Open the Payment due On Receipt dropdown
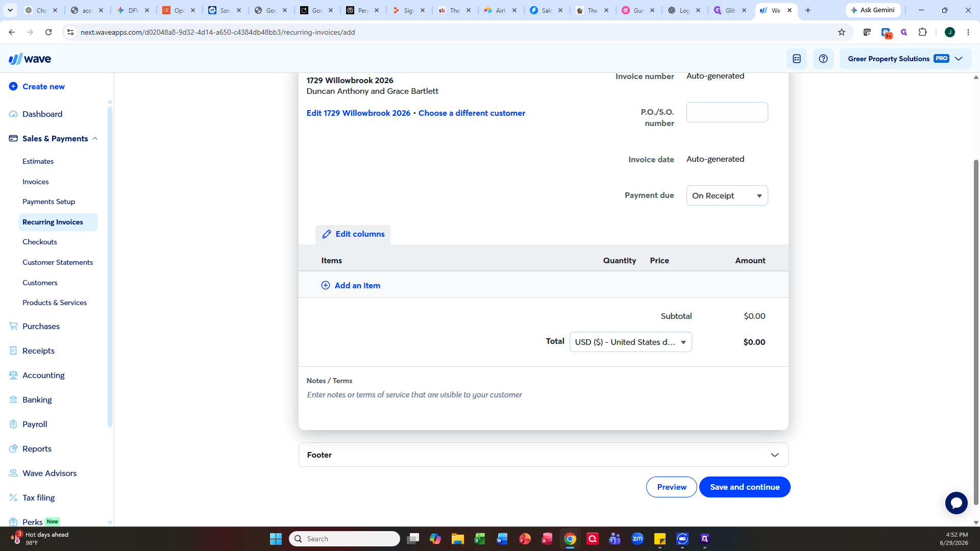This screenshot has width=980, height=551. pyautogui.click(x=727, y=195)
